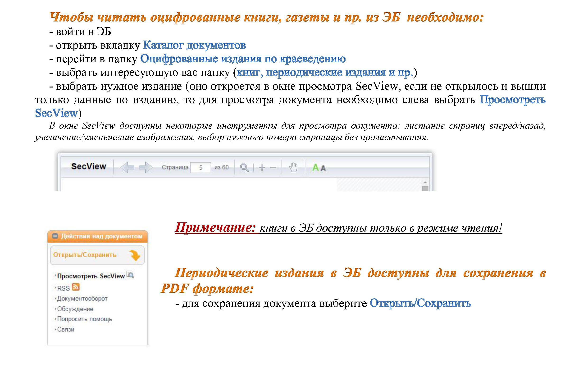Click the previous page left arrow
Screen dimensions: 588x368
coord(127,167)
